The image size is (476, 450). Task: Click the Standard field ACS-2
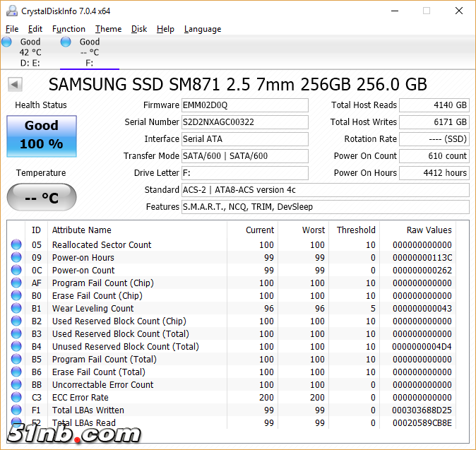point(326,190)
